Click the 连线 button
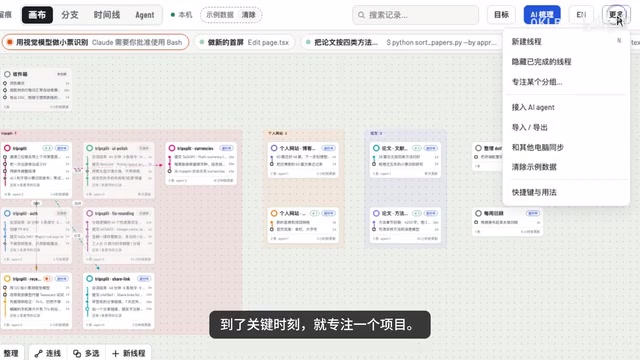The width and height of the screenshot is (640, 360). point(48,353)
